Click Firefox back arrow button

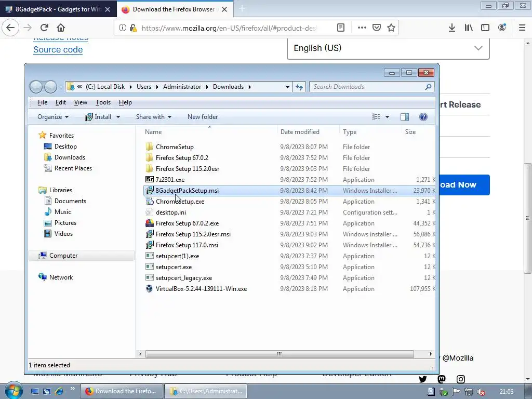[10, 28]
